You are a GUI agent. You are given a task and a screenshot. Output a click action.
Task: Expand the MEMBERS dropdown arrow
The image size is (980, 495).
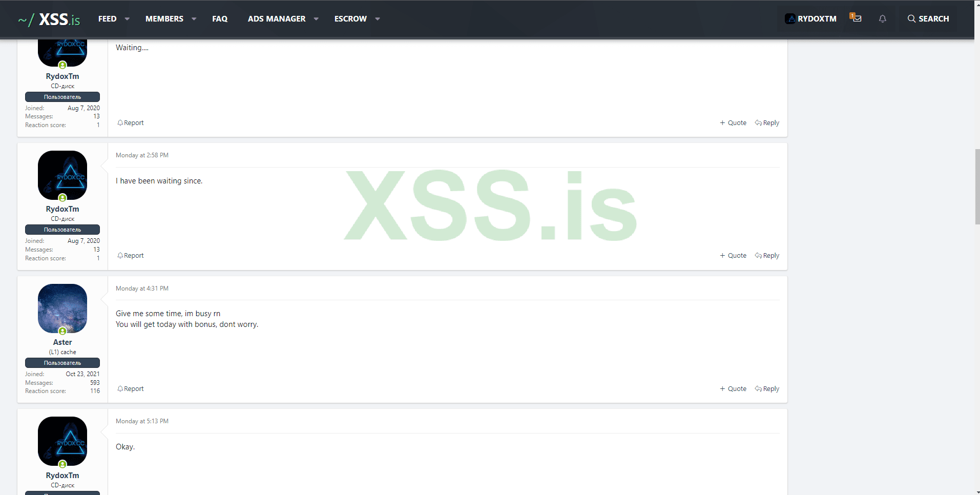click(x=194, y=19)
